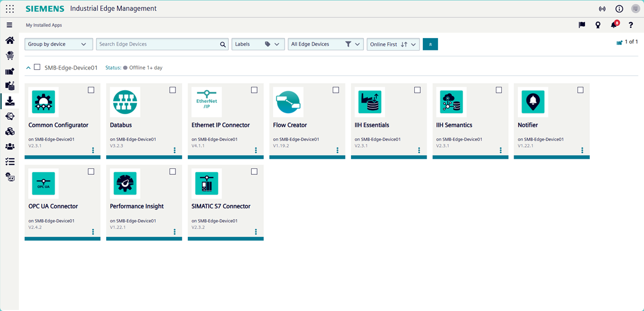Open the user groups sidebar icon
Image resolution: width=644 pixels, height=311 pixels.
[x=10, y=146]
